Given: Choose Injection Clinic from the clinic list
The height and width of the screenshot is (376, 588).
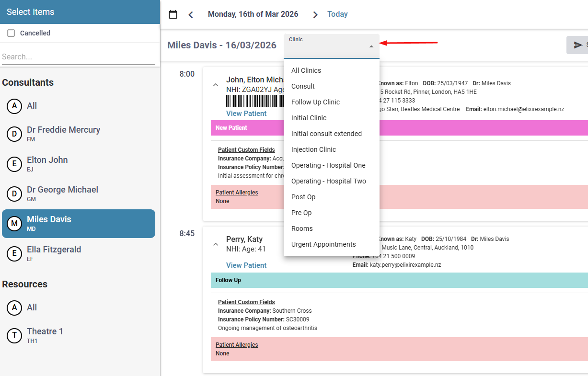Looking at the screenshot, I should 313,149.
